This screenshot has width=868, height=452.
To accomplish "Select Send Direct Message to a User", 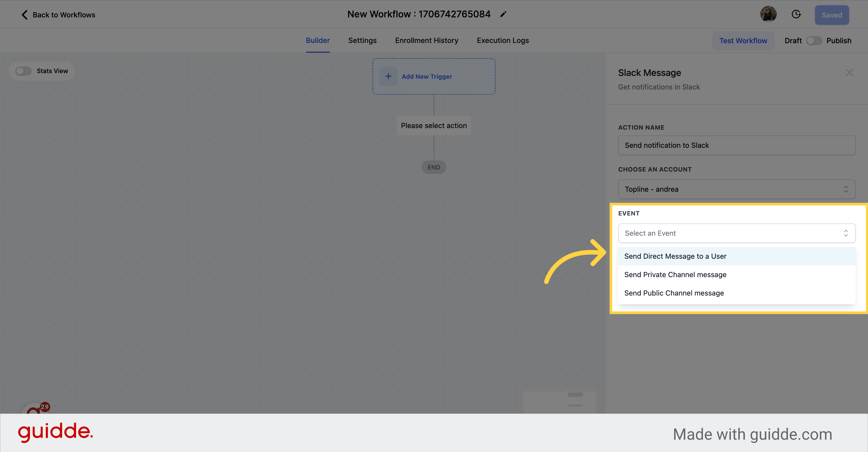I will point(736,256).
